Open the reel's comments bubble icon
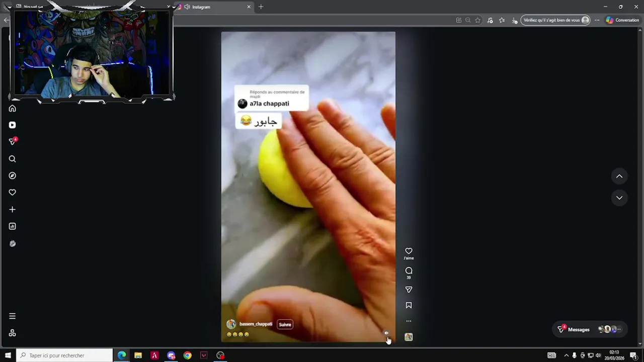Screen dimensions: 644x362 409,270
